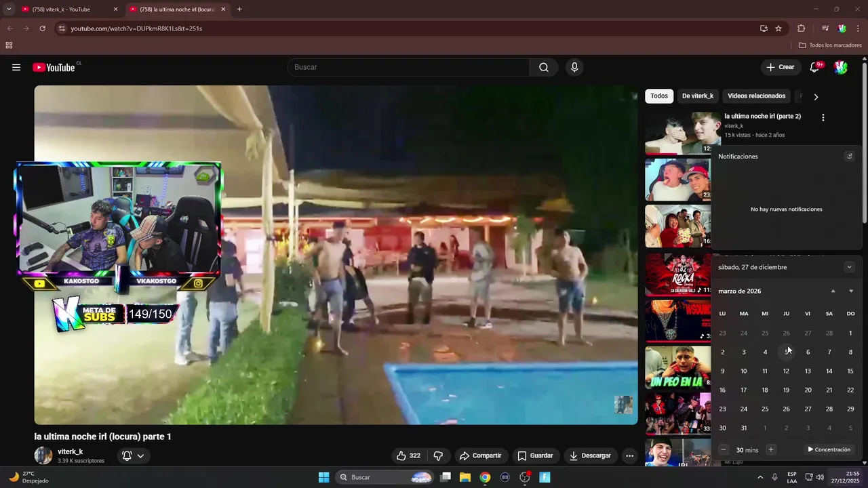
Task: Reload the page in Chrome
Action: click(x=42, y=28)
